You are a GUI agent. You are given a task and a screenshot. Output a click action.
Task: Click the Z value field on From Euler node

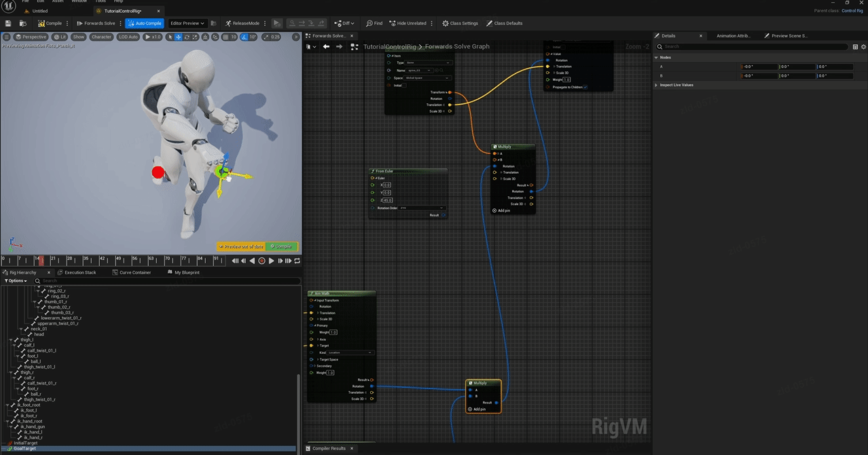click(386, 200)
